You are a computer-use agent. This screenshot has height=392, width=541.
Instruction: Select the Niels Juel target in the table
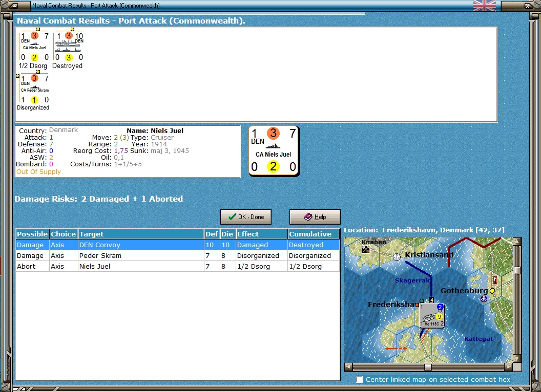click(178, 266)
